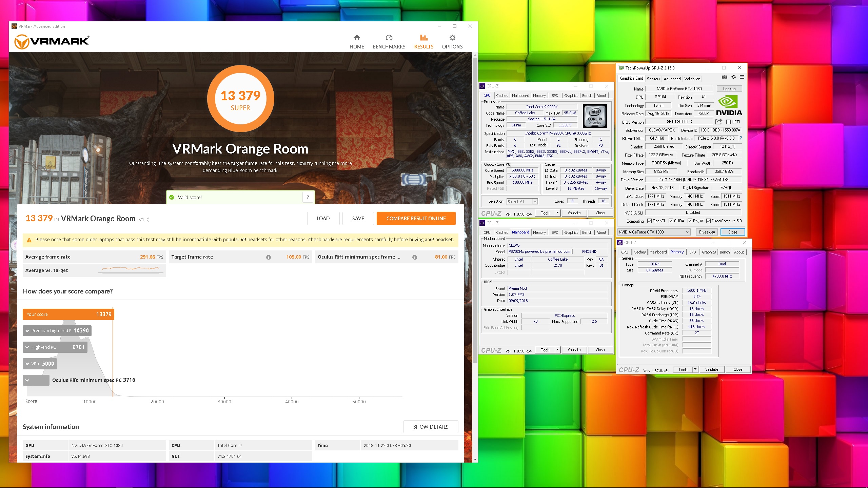This screenshot has width=868, height=488.
Task: Click the Average vs. target mini graph
Action: coord(131,270)
